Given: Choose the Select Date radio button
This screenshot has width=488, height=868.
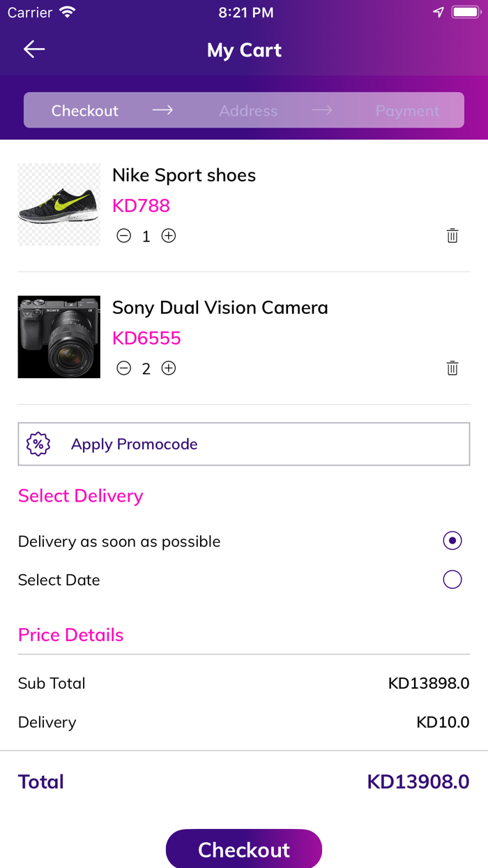Looking at the screenshot, I should [x=452, y=580].
